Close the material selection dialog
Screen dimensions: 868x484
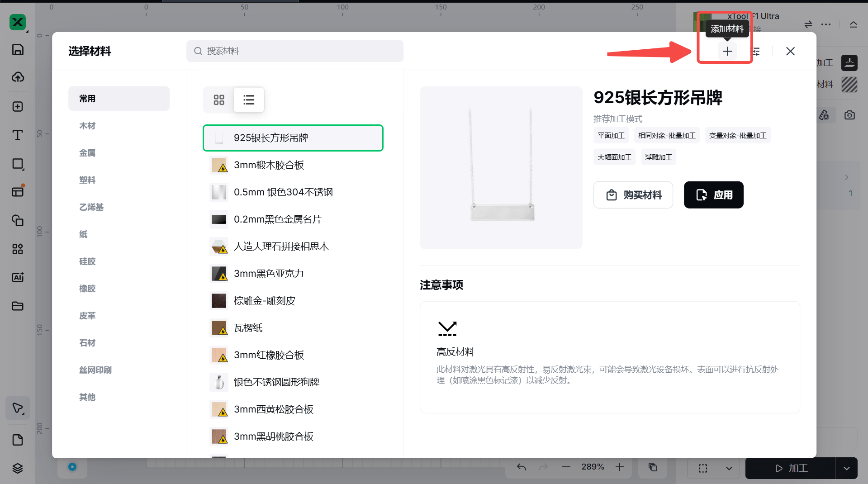click(x=790, y=52)
